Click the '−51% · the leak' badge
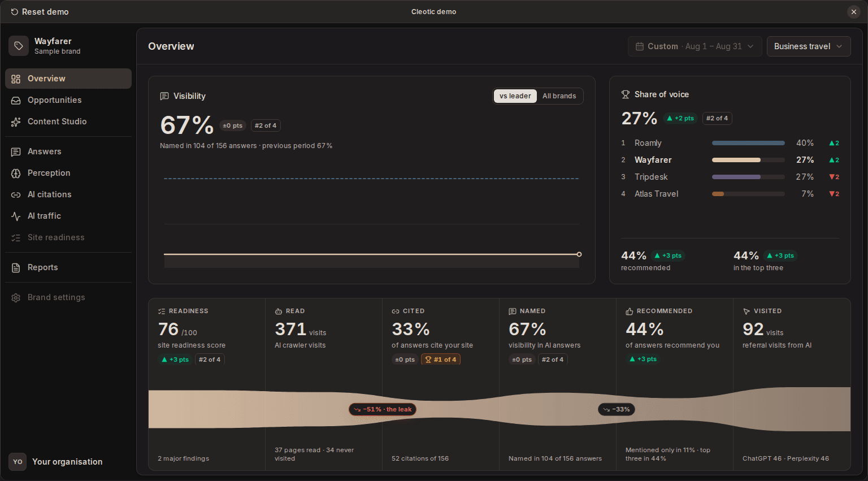 (x=383, y=409)
